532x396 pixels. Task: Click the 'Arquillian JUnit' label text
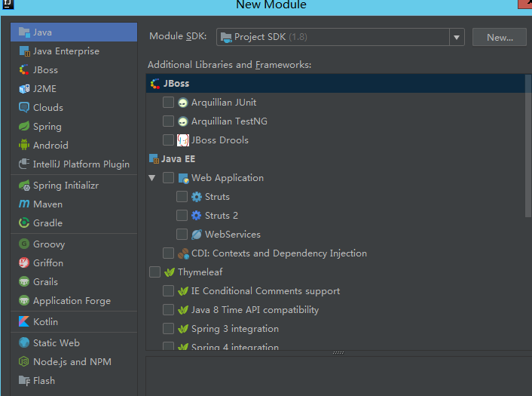[224, 103]
